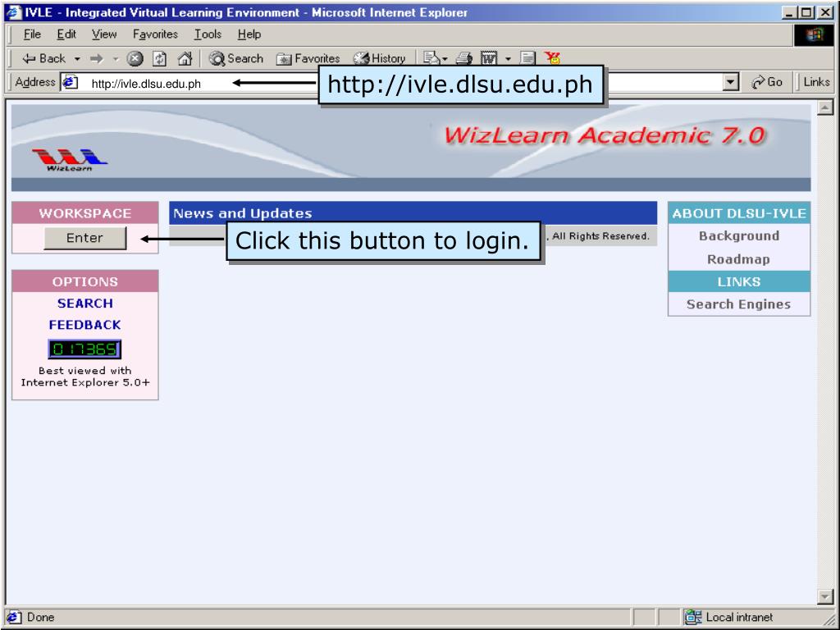The height and width of the screenshot is (630, 840).
Task: Click the Local intranet status text
Action: [x=739, y=617]
